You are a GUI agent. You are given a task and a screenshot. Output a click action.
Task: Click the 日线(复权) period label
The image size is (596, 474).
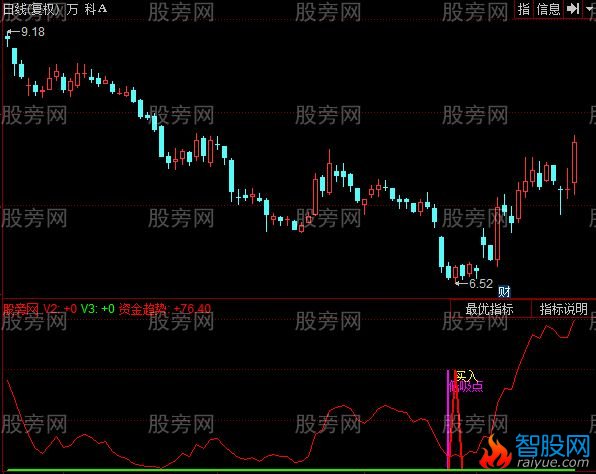pyautogui.click(x=32, y=9)
